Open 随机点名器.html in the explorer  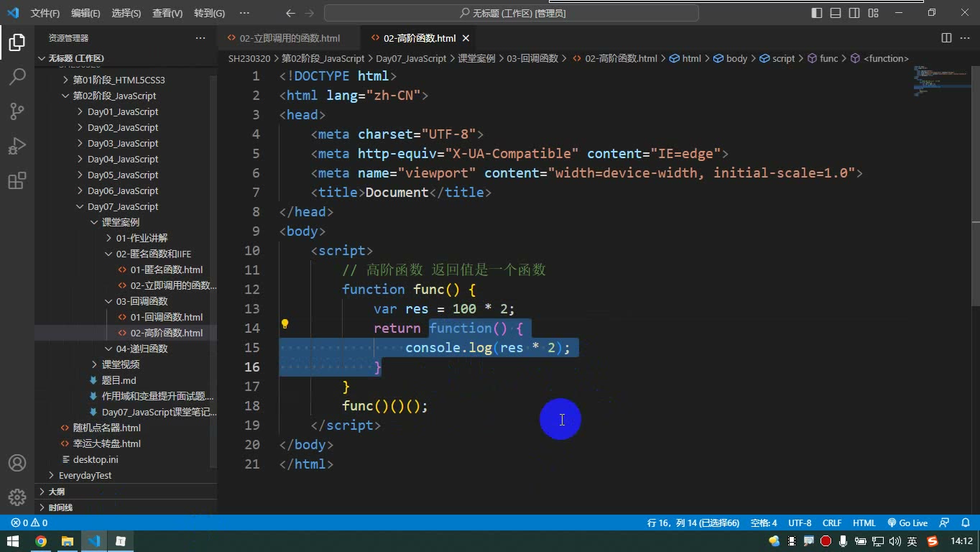pos(106,428)
